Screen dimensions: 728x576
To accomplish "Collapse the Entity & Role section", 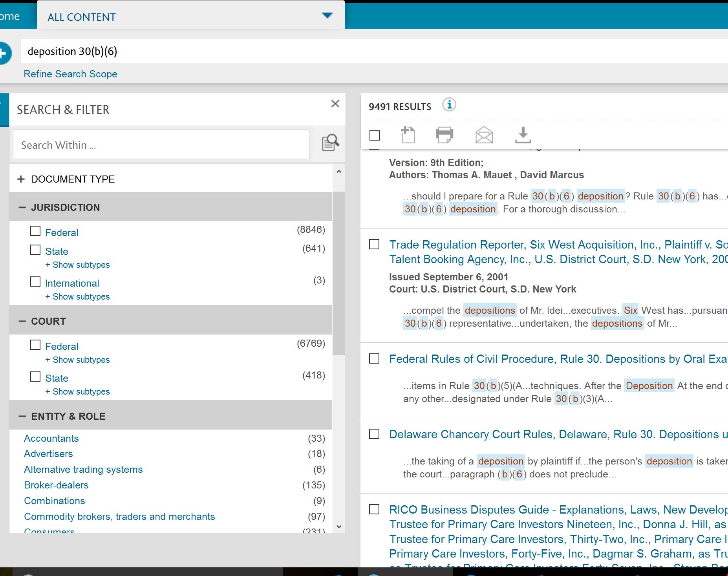I will pos(22,416).
